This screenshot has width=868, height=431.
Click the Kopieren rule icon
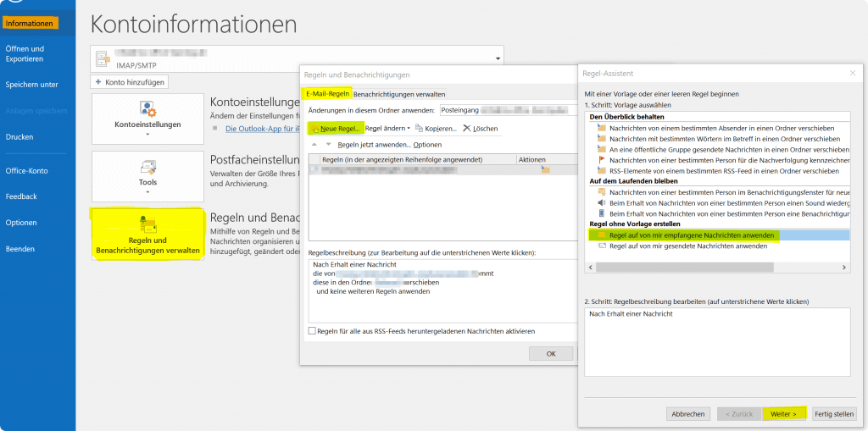[x=419, y=129]
